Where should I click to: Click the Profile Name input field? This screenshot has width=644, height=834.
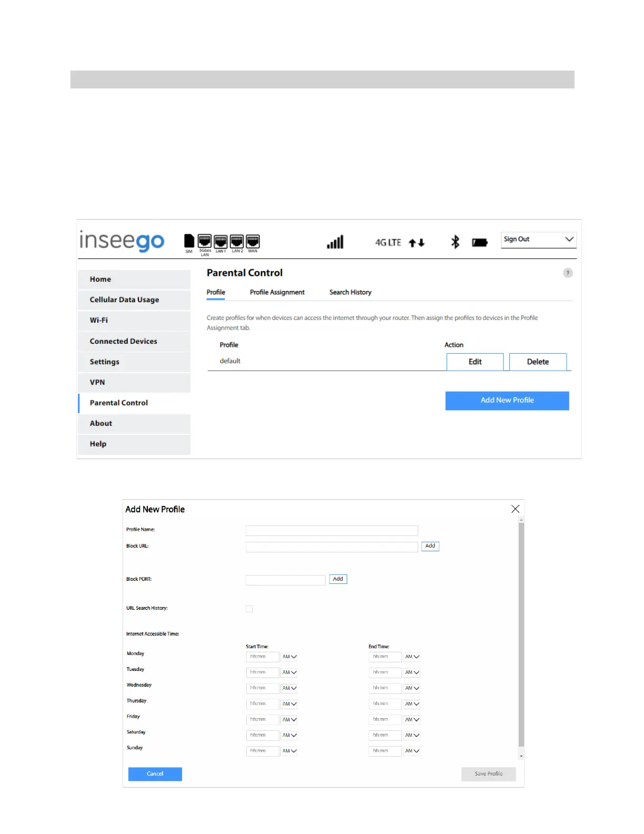[331, 531]
